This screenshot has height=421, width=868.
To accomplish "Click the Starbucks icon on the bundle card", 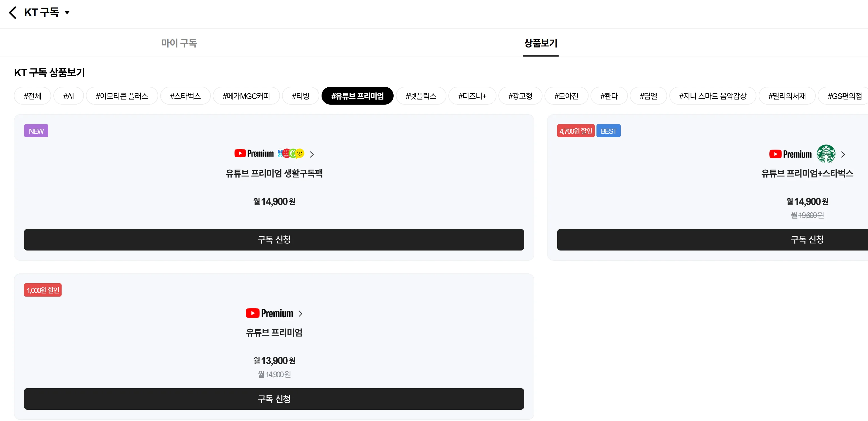I will pyautogui.click(x=826, y=154).
